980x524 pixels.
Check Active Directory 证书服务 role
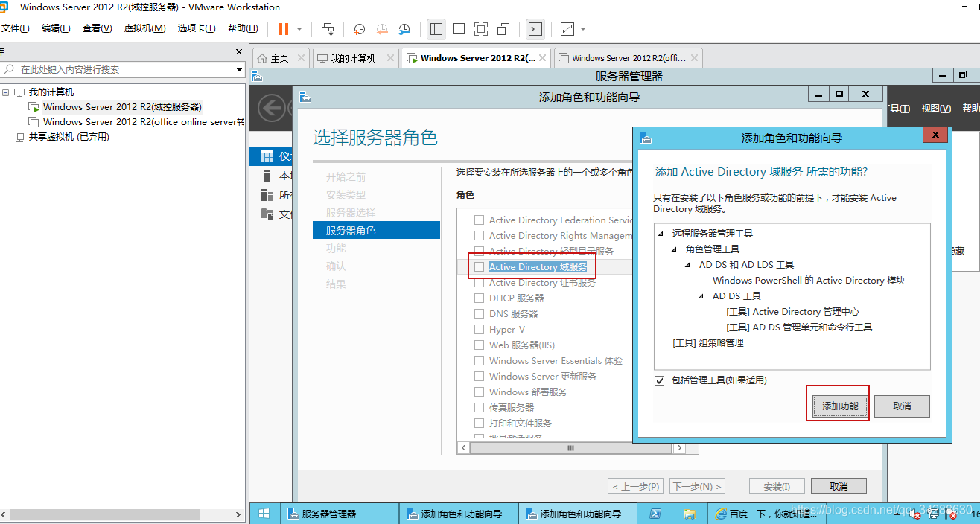[x=480, y=283]
